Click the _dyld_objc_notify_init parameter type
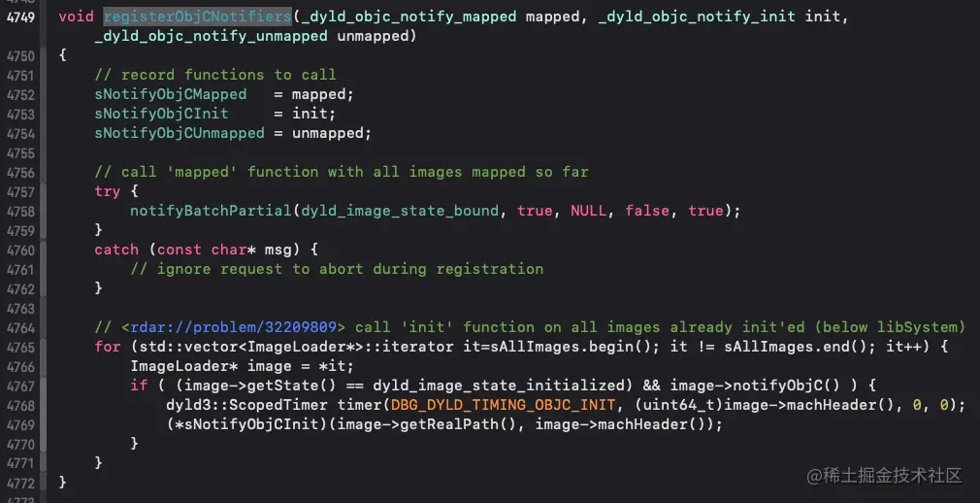Screen dimensions: 980x503 click(697, 17)
